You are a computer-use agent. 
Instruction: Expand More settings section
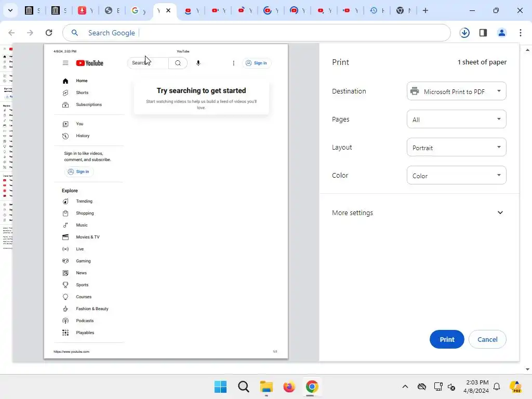[x=419, y=212]
